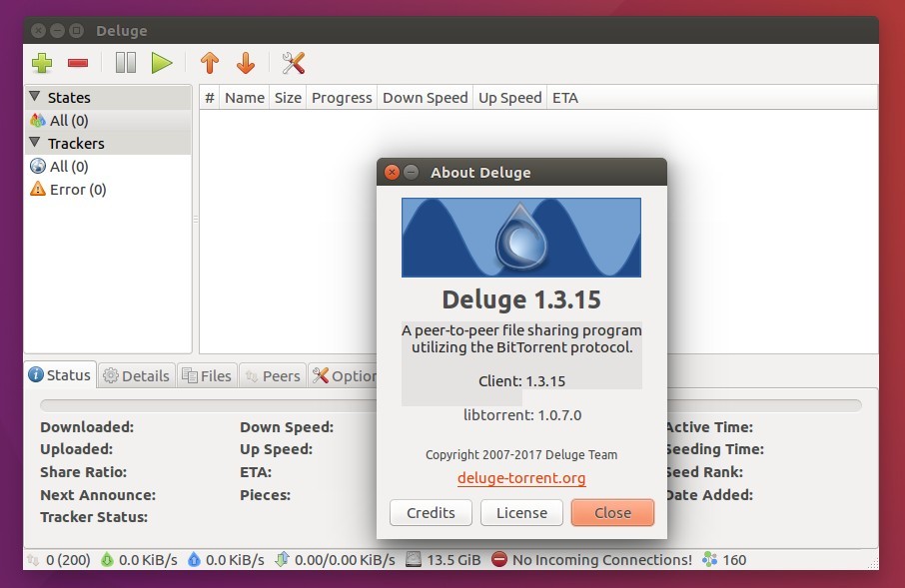Select All (0) under Trackers
This screenshot has width=905, height=588.
pos(108,167)
